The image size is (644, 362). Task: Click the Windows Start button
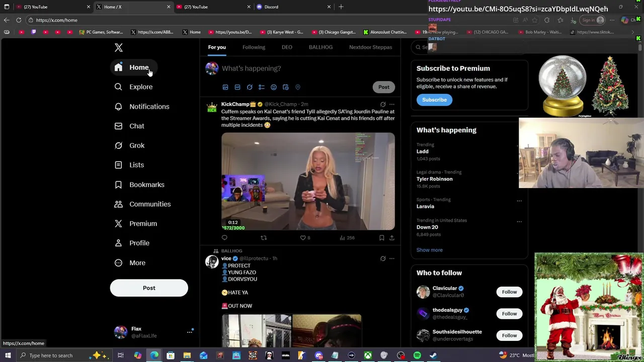pyautogui.click(x=8, y=355)
